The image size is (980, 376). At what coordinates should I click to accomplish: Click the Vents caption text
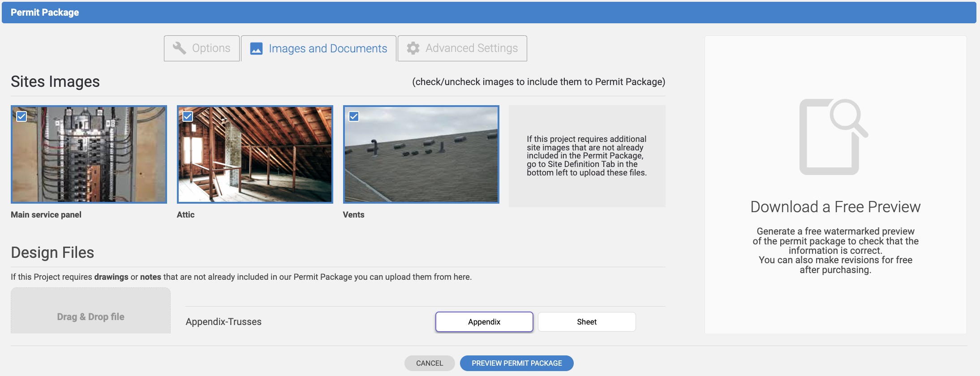[x=353, y=215]
